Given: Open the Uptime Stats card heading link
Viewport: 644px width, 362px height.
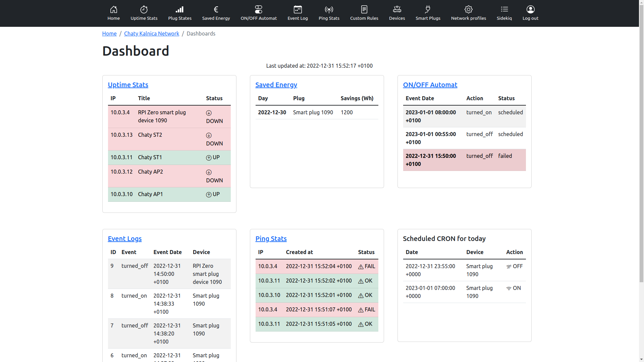Looking at the screenshot, I should pyautogui.click(x=128, y=85).
